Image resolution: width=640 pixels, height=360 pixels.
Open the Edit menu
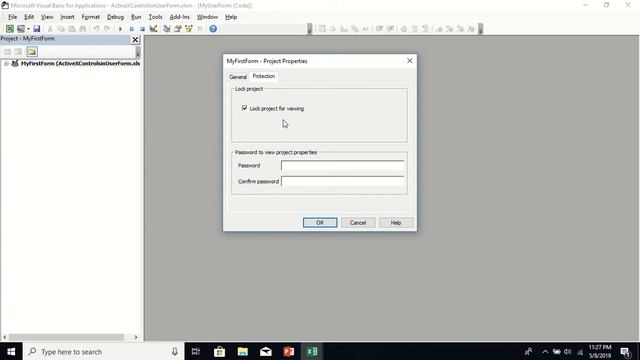pos(29,17)
